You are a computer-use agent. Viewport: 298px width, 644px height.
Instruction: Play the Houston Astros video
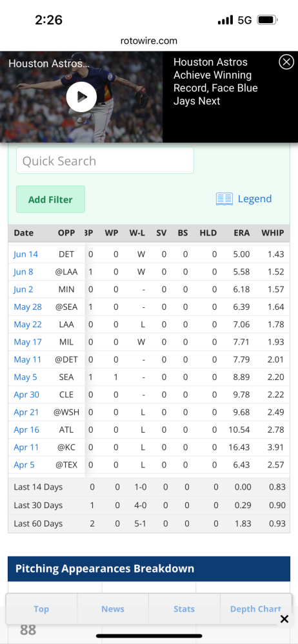tap(81, 97)
